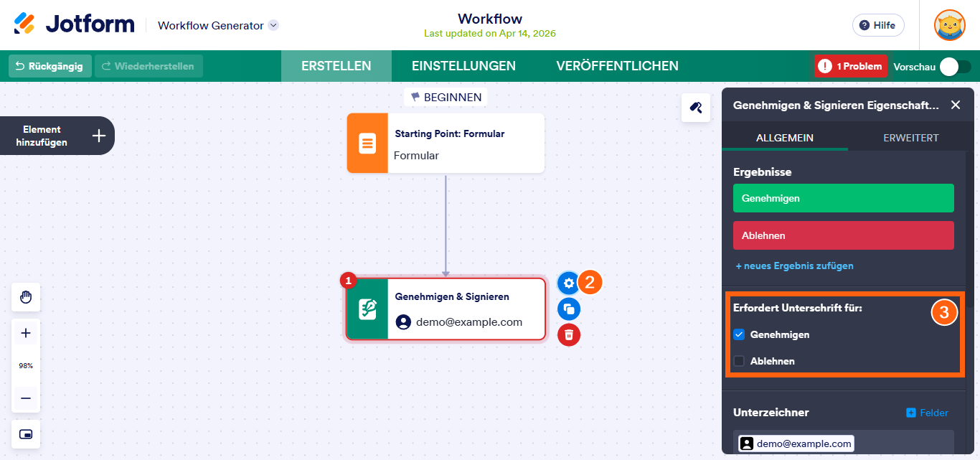Open the avatar menu in the top right

(x=951, y=25)
